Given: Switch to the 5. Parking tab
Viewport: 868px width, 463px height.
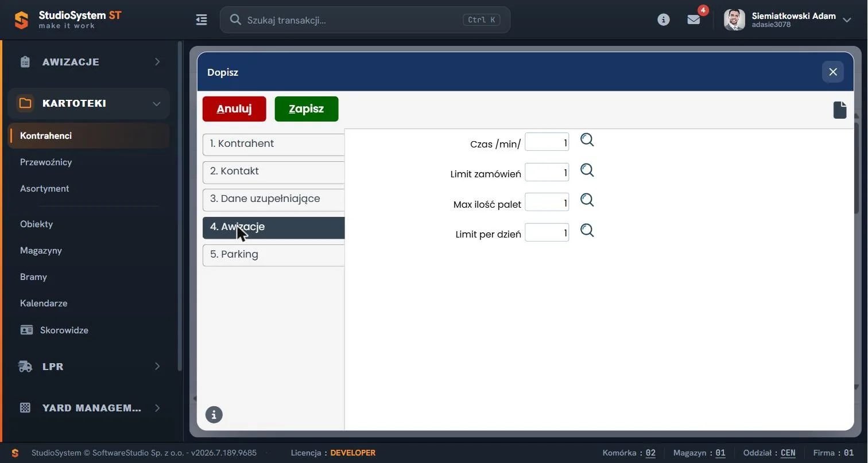Looking at the screenshot, I should (273, 255).
